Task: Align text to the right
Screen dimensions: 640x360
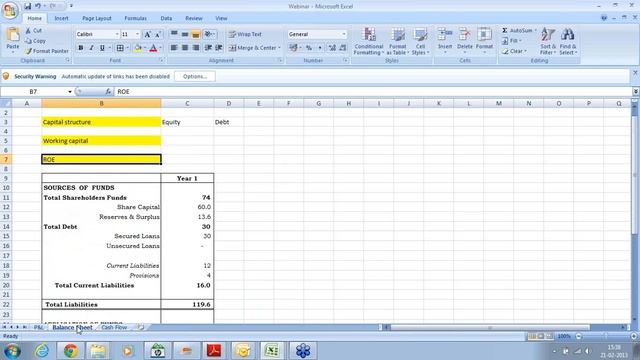Action: [196, 48]
